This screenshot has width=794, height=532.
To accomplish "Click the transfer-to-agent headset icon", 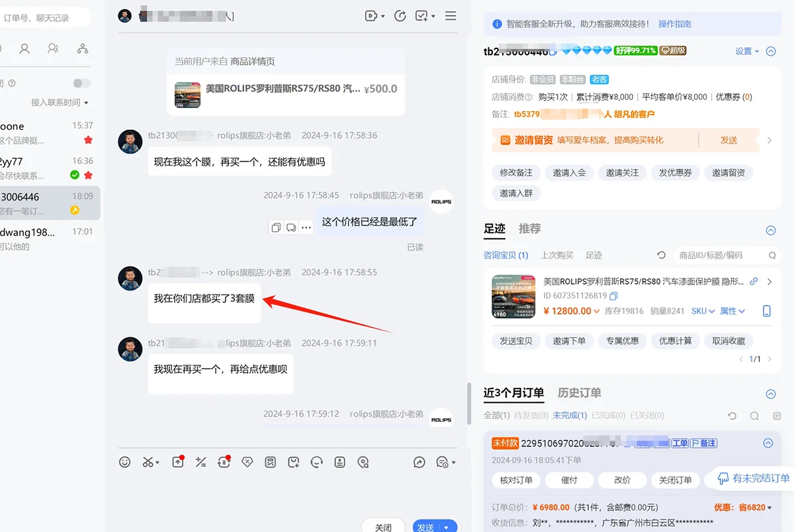I will tap(316, 462).
